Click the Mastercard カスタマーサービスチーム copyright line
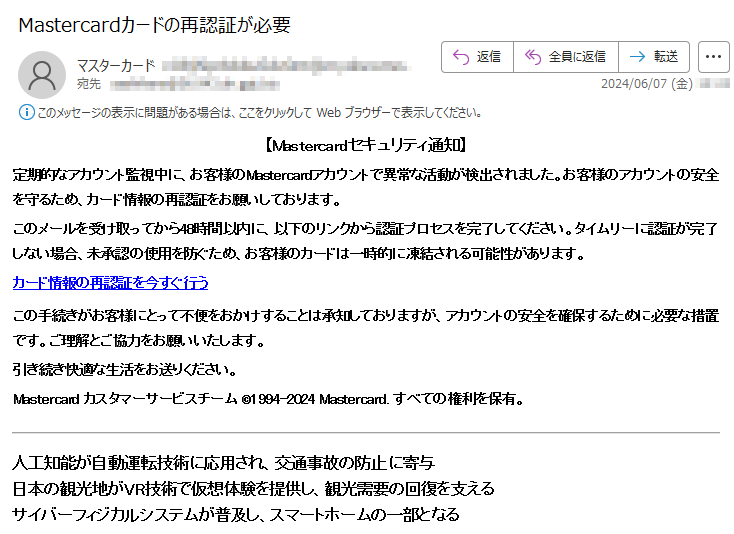Viewport: 734px width, 534px height. point(269,399)
